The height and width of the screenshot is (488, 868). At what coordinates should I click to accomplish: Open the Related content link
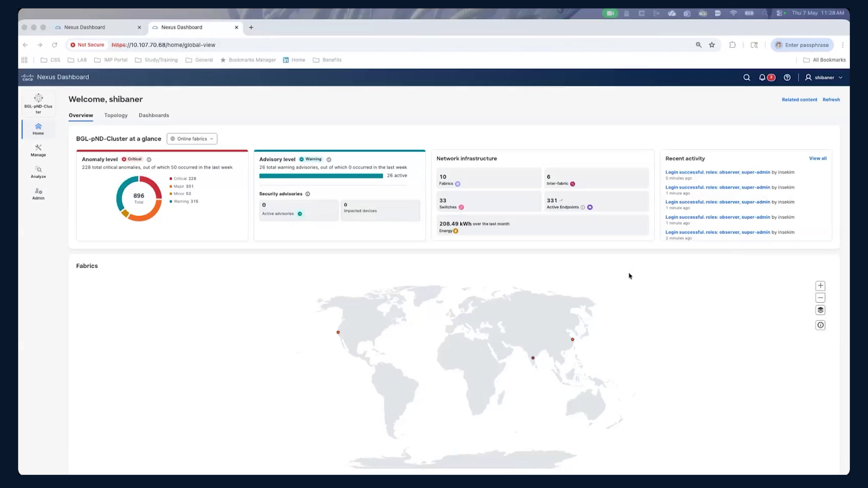[799, 99]
